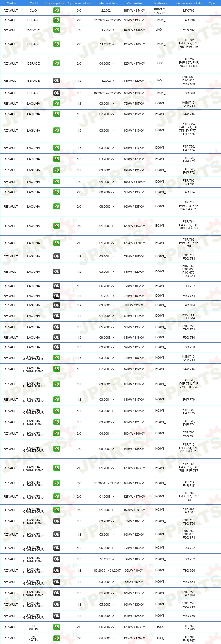Click petrol icon in ESPACE 98kW / 133KM row

(x=57, y=20)
